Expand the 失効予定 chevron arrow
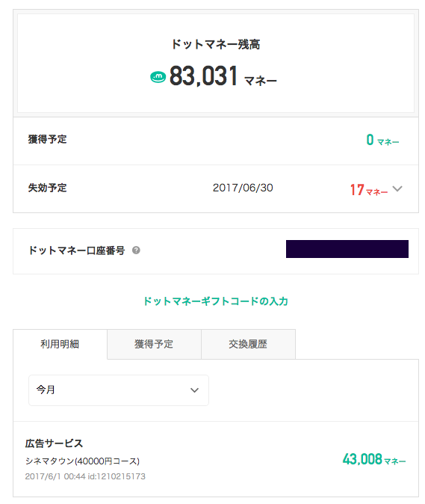This screenshot has width=425, height=504. point(397,188)
